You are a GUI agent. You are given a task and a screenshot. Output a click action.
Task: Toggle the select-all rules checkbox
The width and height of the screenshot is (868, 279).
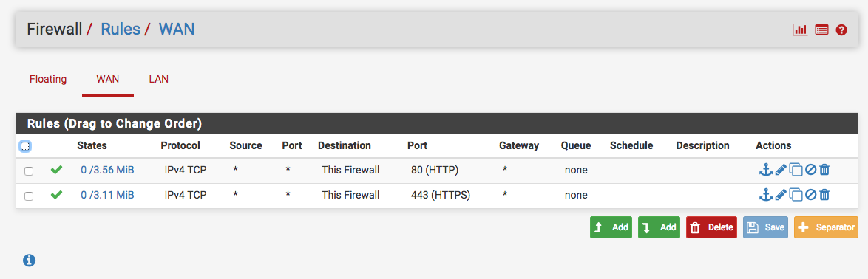25,146
